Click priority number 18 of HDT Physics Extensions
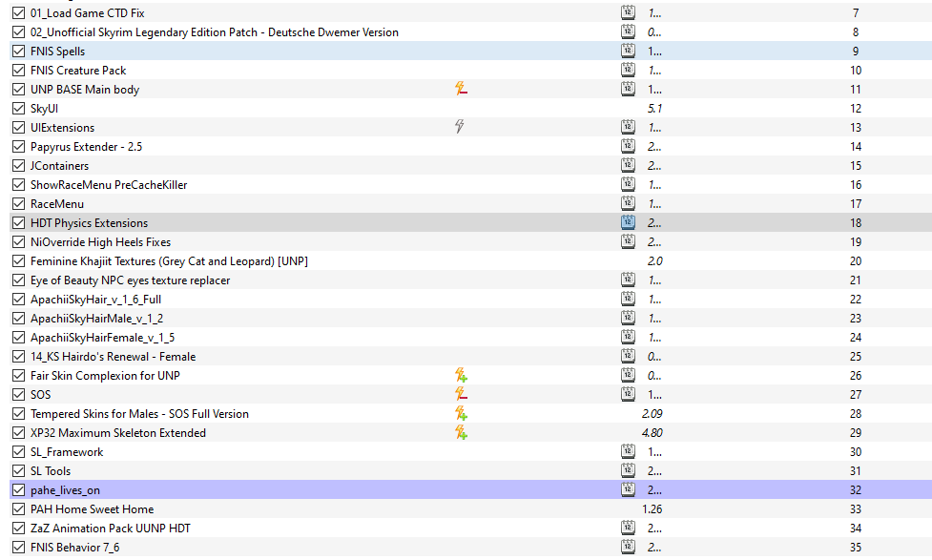The width and height of the screenshot is (932, 560). (856, 223)
